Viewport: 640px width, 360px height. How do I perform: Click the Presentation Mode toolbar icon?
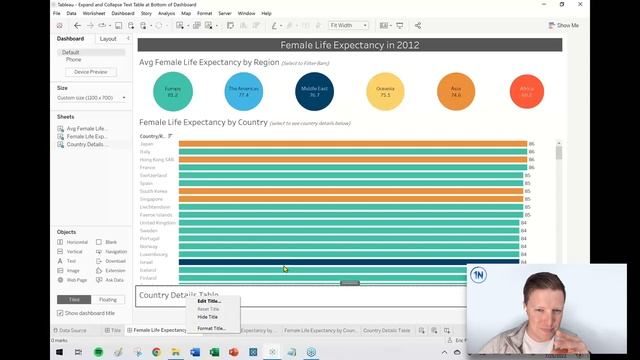tap(400, 25)
